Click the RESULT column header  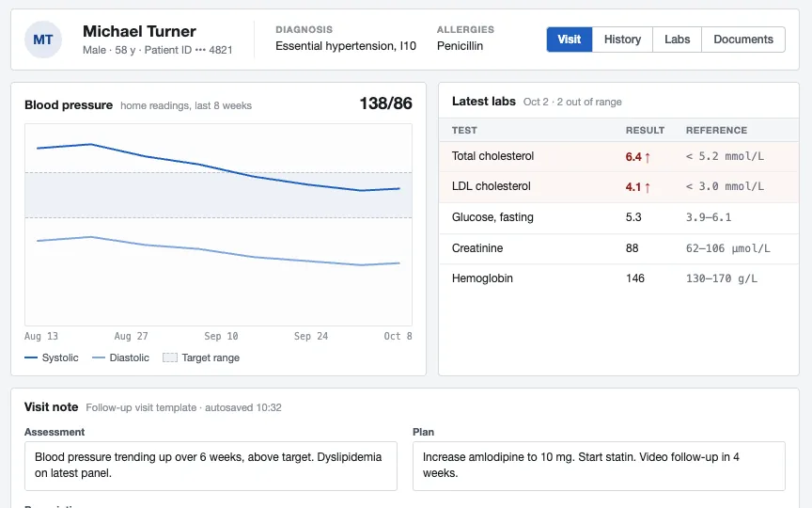645,131
